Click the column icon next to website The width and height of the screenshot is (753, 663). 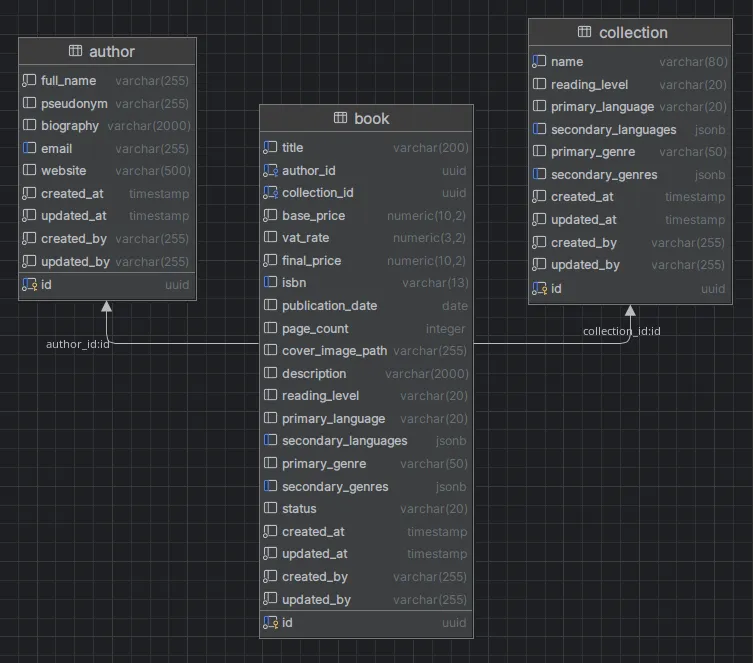(29, 170)
